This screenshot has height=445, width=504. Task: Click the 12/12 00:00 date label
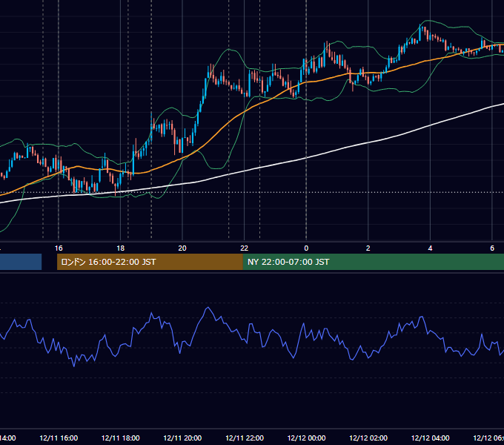pos(306,438)
